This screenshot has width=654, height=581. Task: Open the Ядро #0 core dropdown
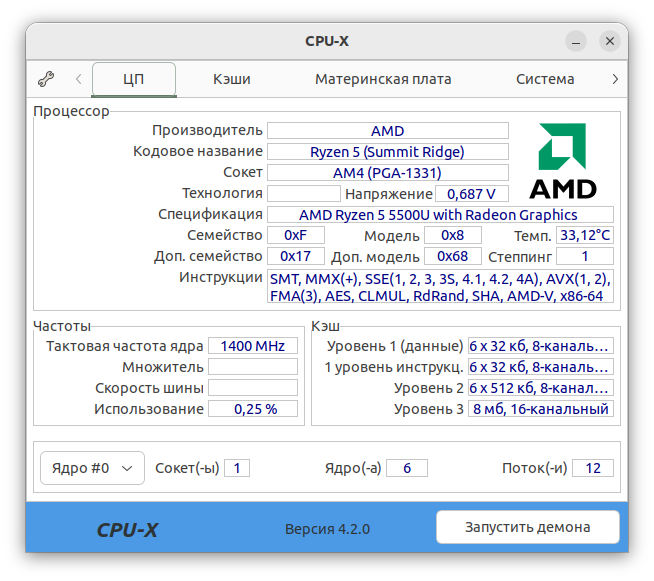pyautogui.click(x=92, y=468)
